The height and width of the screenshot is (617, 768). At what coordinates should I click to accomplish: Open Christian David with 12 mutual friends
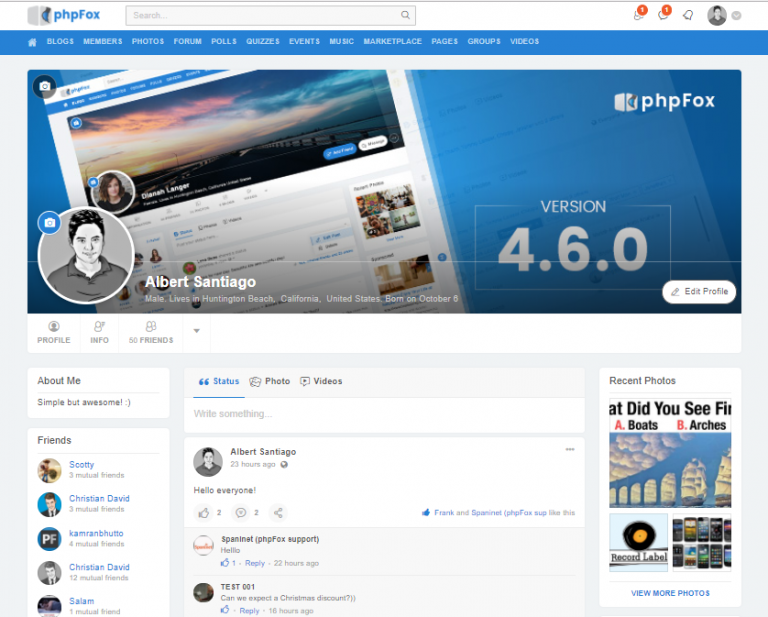point(99,567)
